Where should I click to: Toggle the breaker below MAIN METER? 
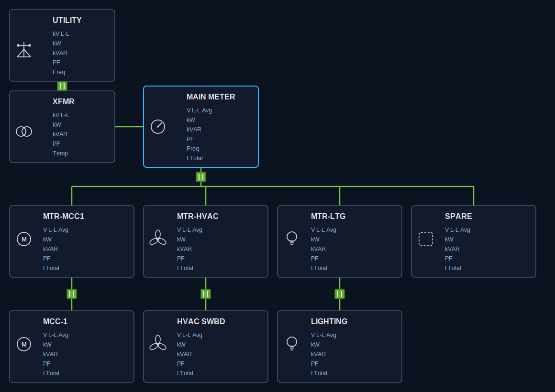(x=201, y=177)
